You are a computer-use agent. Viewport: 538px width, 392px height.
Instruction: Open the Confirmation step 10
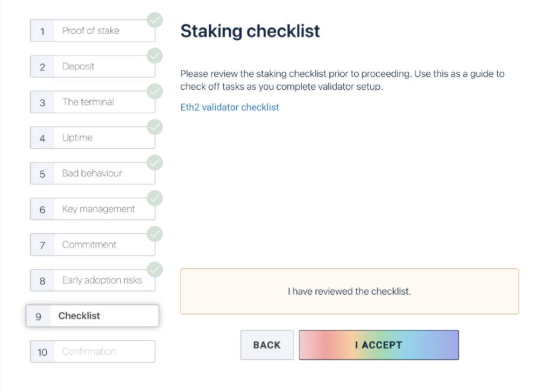click(x=92, y=352)
